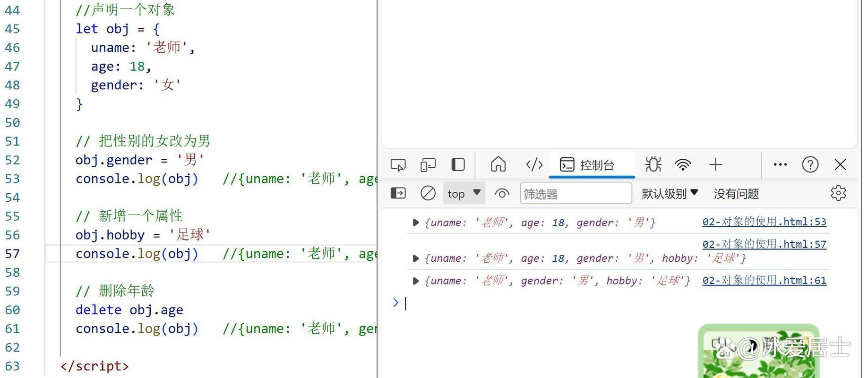Click the code 'let obj = {' on line 45
Screen dimensions: 868x378
point(118,29)
